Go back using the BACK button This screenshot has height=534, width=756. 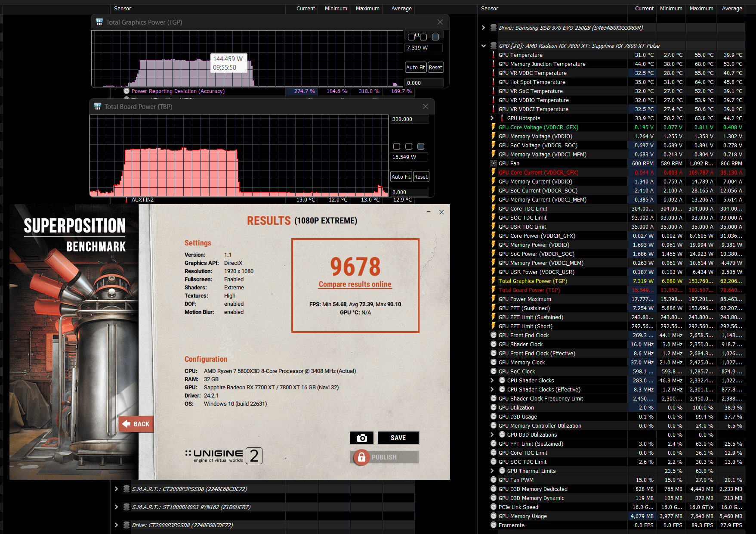[136, 424]
